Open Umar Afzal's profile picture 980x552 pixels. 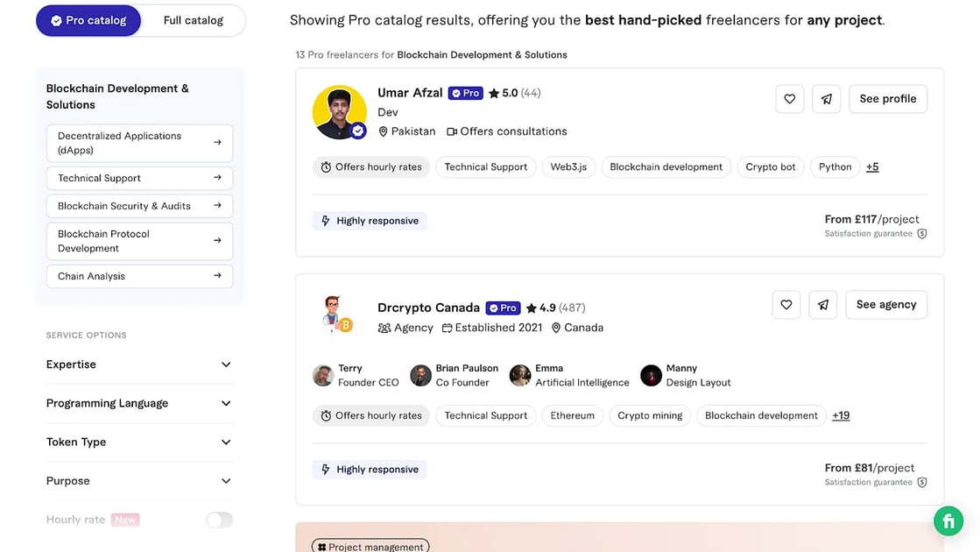(340, 112)
